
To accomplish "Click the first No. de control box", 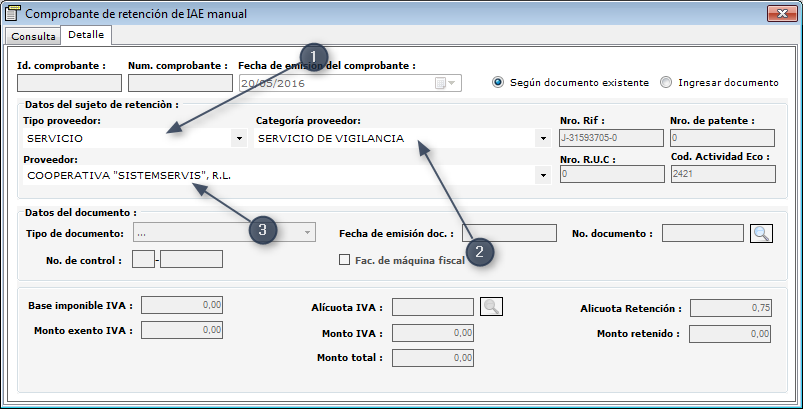I will pos(143,259).
